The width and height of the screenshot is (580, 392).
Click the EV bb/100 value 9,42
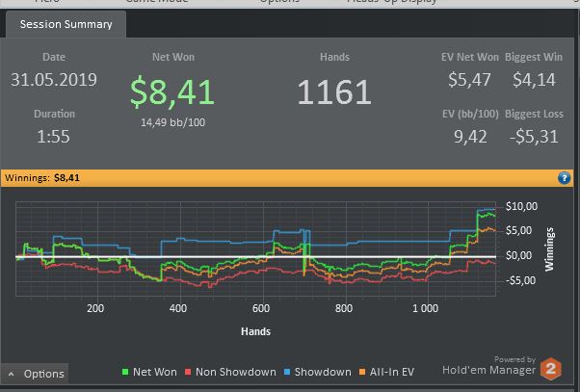[x=470, y=137]
